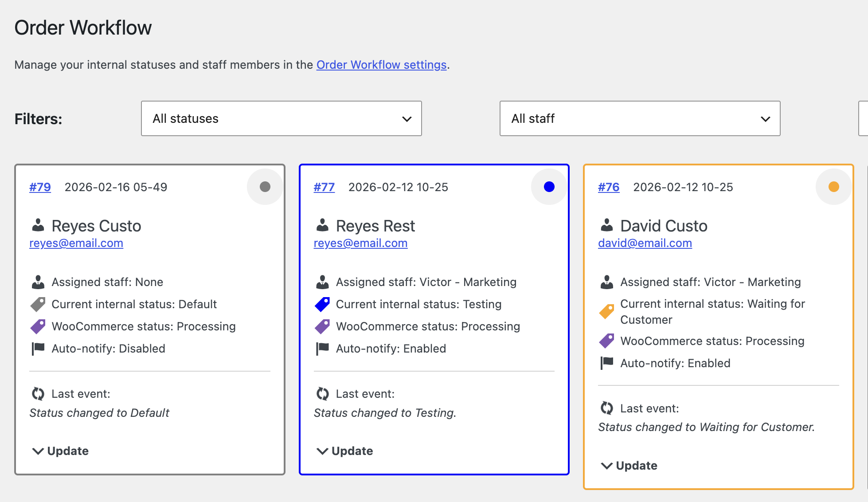Screen dimensions: 868x502
Task: Click customer icon beside Reyes Custo
Action: coord(38,225)
